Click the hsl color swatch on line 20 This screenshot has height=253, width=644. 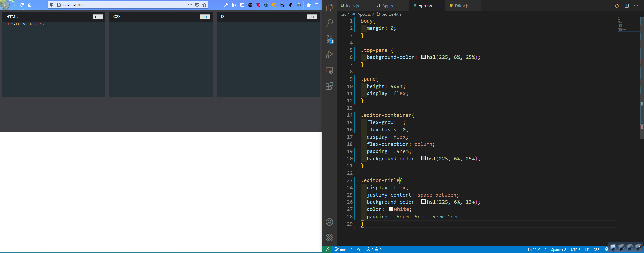click(424, 158)
